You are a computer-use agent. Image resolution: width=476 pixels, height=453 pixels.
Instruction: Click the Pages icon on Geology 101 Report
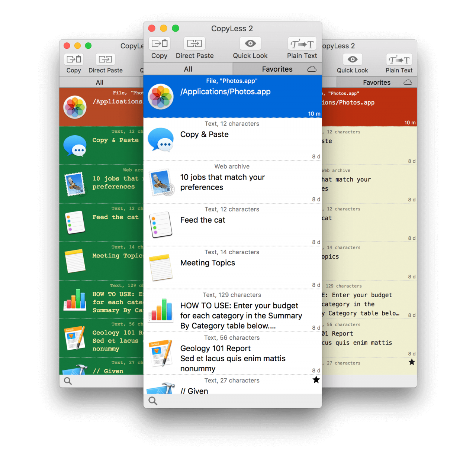[161, 353]
